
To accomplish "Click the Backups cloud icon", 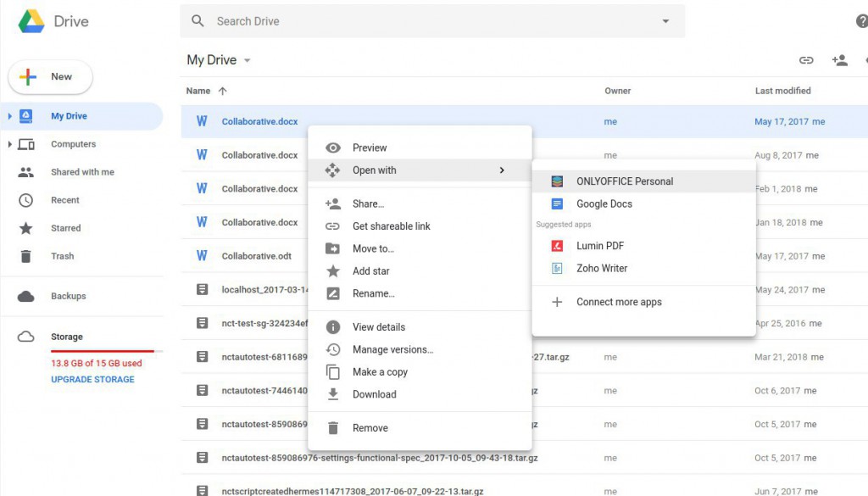I will [x=26, y=296].
